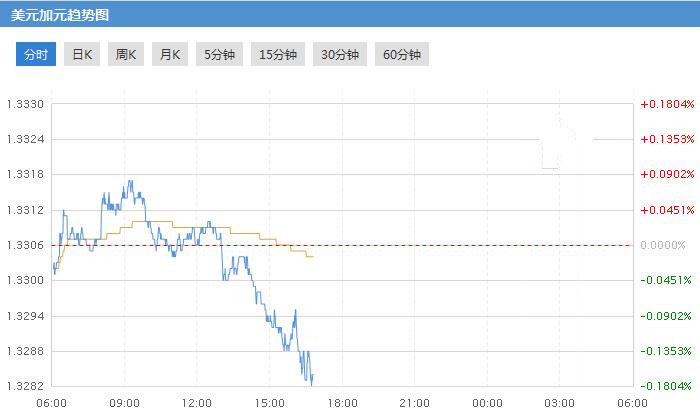The height and width of the screenshot is (418, 700).
Task: Click the -0.1804% percentage label
Action: (x=667, y=386)
